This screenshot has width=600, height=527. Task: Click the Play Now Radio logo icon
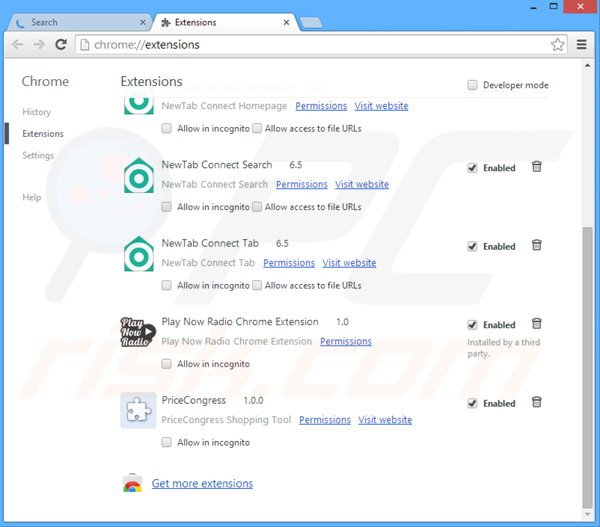coord(138,332)
